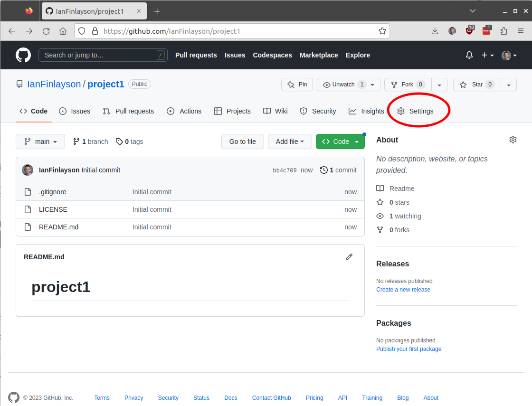Open the plus create-new dropdown
This screenshot has height=406, width=532.
(487, 55)
